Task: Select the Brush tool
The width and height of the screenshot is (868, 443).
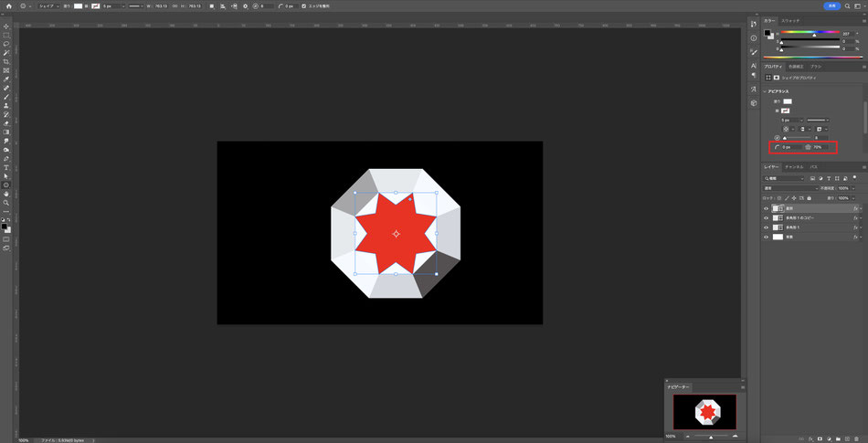Action: (x=6, y=96)
